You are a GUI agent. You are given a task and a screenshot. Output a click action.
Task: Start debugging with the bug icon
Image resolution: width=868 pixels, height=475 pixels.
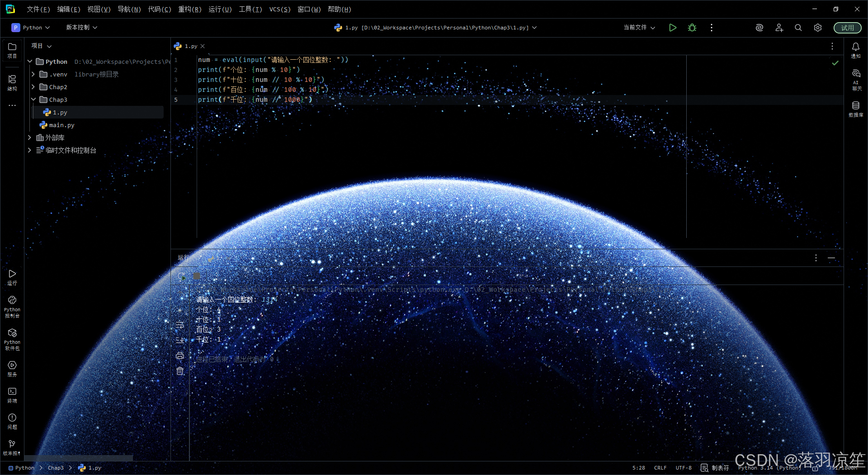click(692, 28)
